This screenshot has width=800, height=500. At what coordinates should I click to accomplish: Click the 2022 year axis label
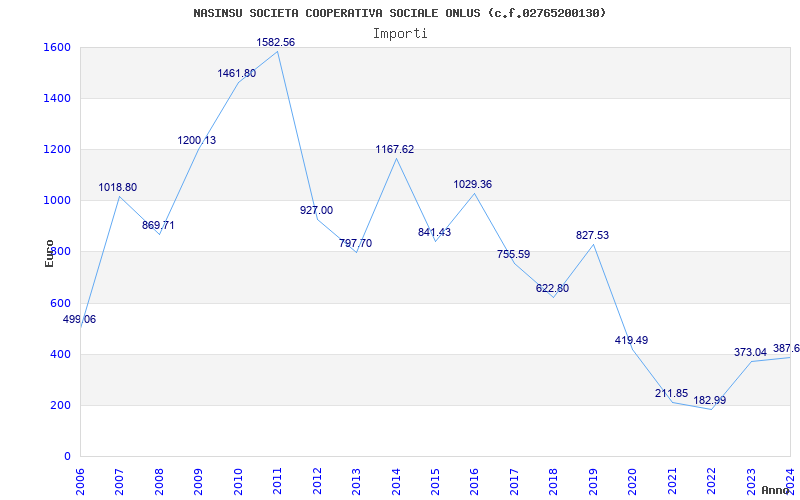[x=711, y=481]
